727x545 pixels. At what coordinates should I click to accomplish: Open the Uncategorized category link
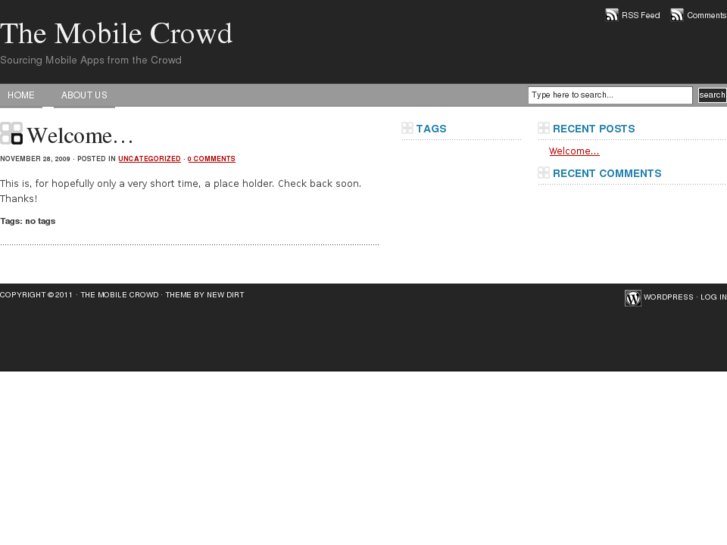tap(149, 159)
